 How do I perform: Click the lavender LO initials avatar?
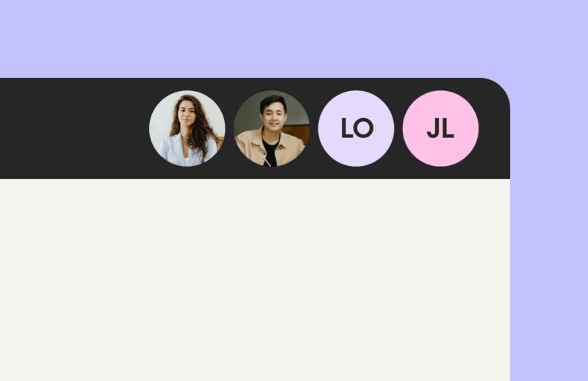356,128
